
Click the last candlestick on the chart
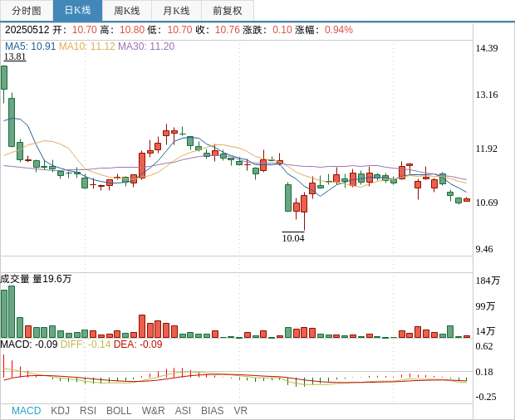pyautogui.click(x=467, y=200)
